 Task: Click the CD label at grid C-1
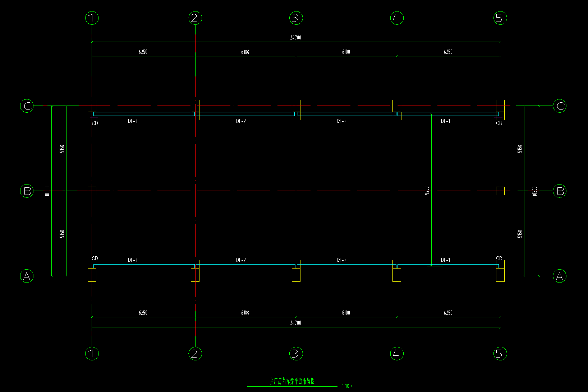coord(95,123)
